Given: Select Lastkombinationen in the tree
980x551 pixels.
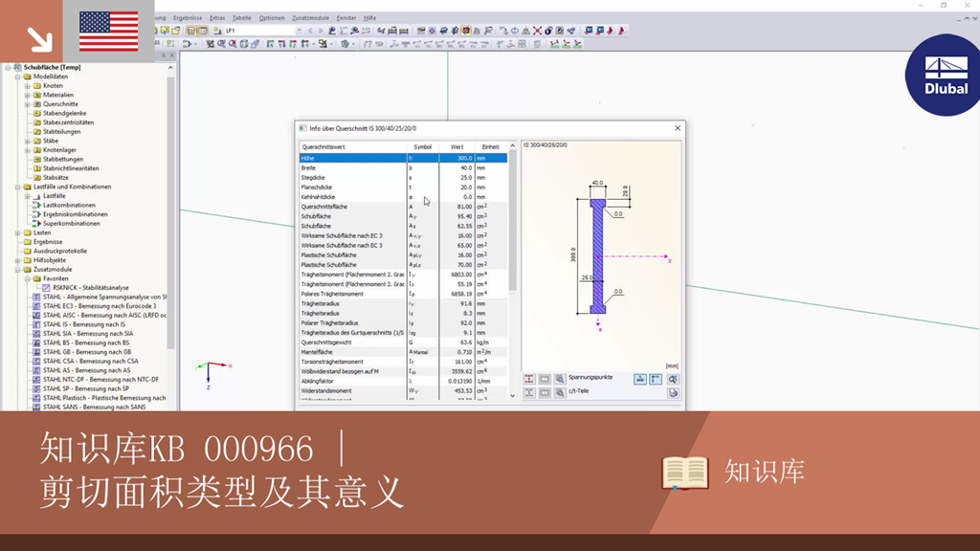Looking at the screenshot, I should [69, 205].
